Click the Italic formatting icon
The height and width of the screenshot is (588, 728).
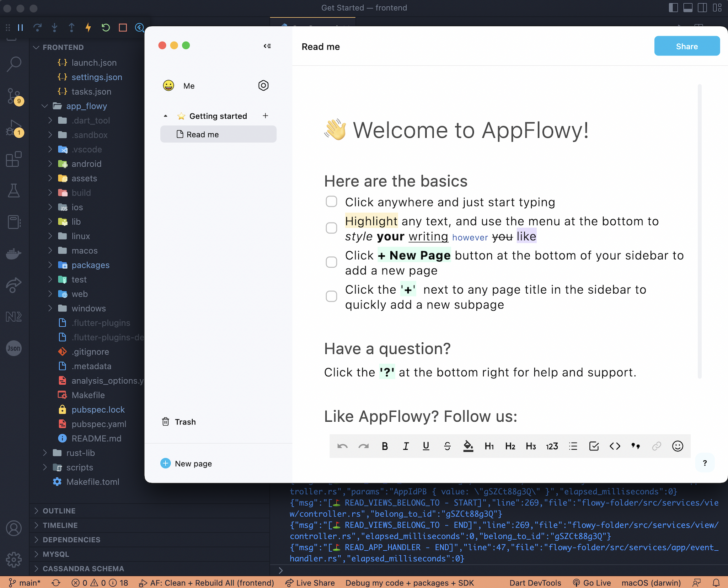pyautogui.click(x=405, y=446)
